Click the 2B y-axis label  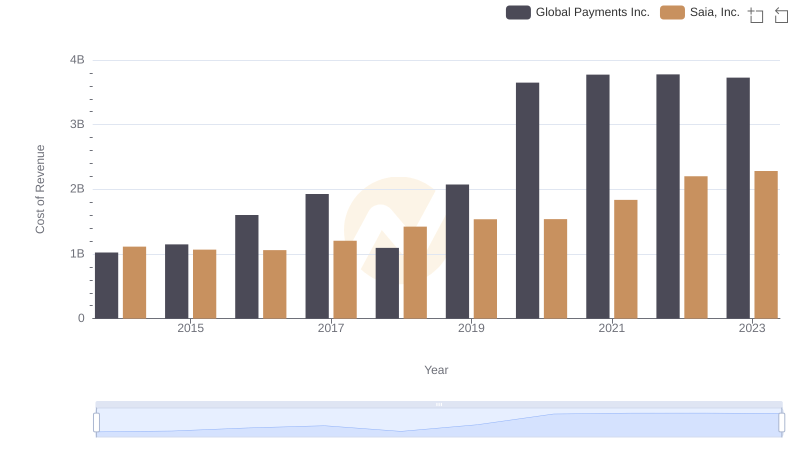pos(77,189)
